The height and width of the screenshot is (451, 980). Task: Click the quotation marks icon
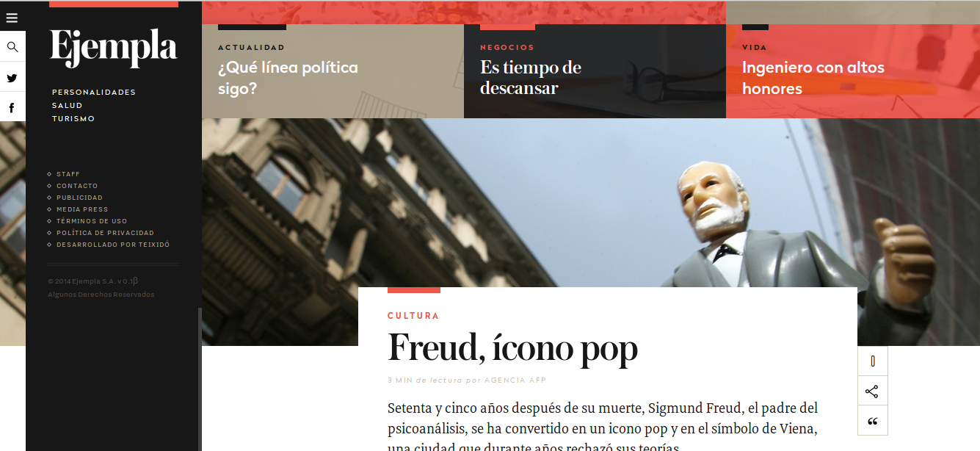872,421
